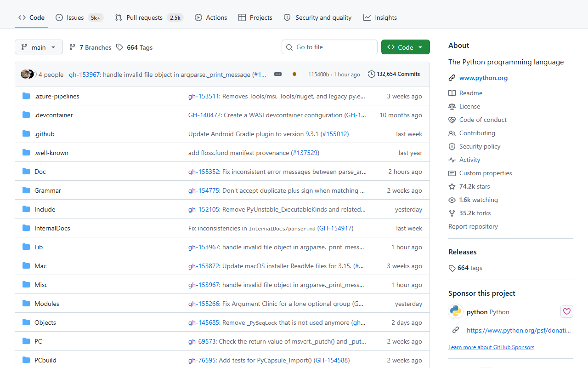Click the Doc row folder icon

26,172
